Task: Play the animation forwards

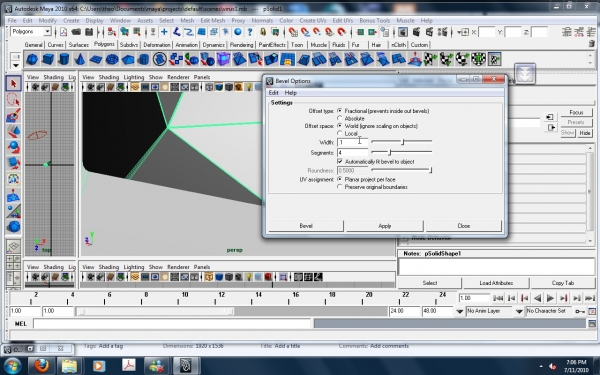Action: click(550, 298)
